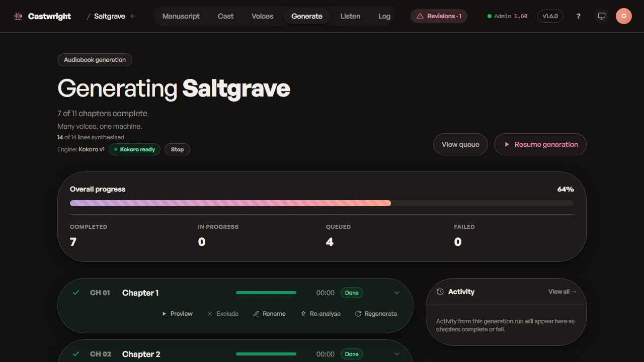Select the Generate tab
Screen dimensions: 644x362
pyautogui.click(x=307, y=16)
